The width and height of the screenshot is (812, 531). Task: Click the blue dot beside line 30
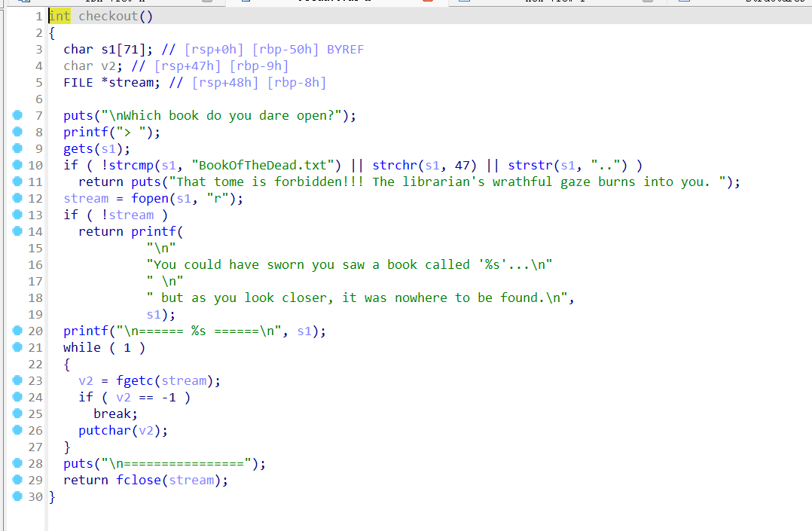click(17, 496)
